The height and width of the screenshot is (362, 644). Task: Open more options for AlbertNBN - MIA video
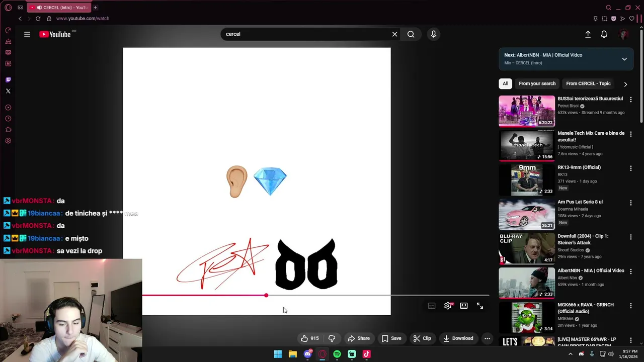pyautogui.click(x=631, y=271)
